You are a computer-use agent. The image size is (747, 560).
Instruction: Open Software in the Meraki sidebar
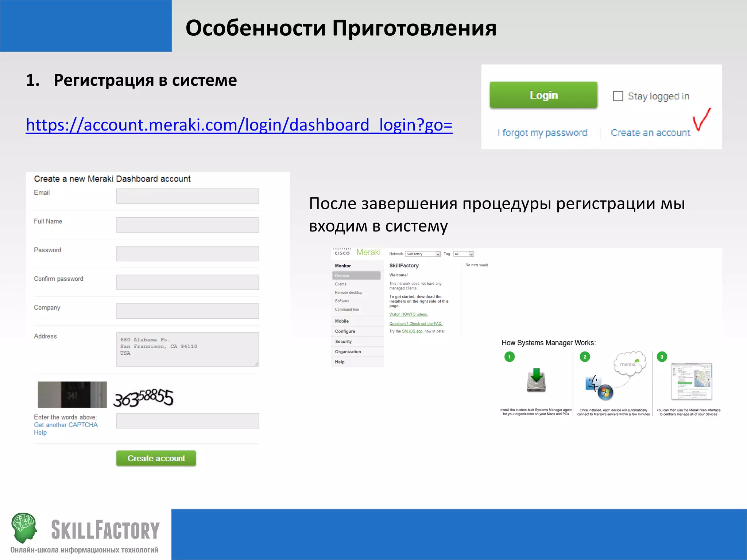click(x=342, y=301)
